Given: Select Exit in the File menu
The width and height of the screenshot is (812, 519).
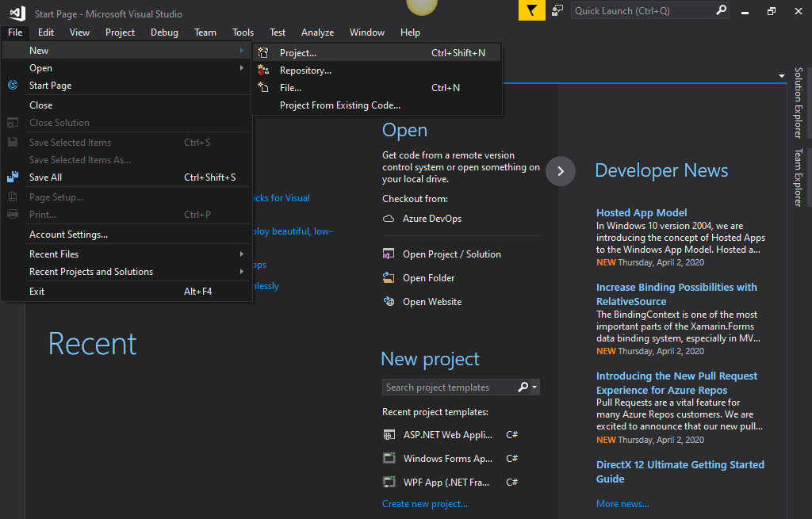Looking at the screenshot, I should (x=127, y=292).
